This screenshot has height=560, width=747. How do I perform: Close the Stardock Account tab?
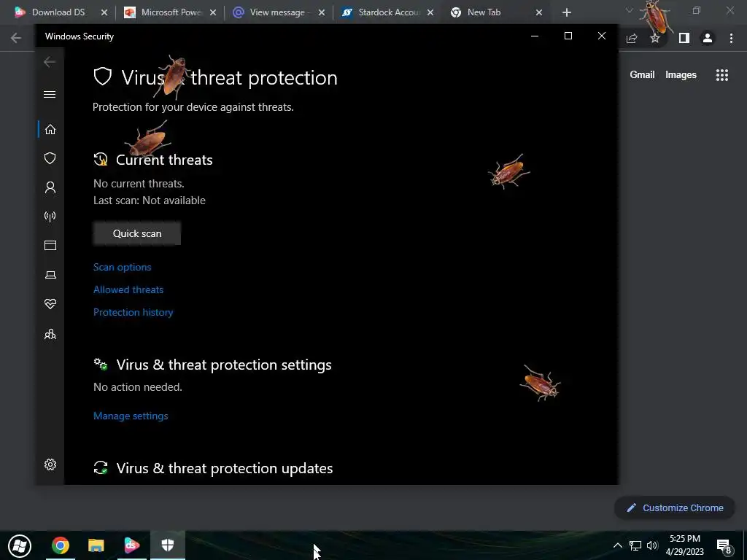click(x=430, y=13)
